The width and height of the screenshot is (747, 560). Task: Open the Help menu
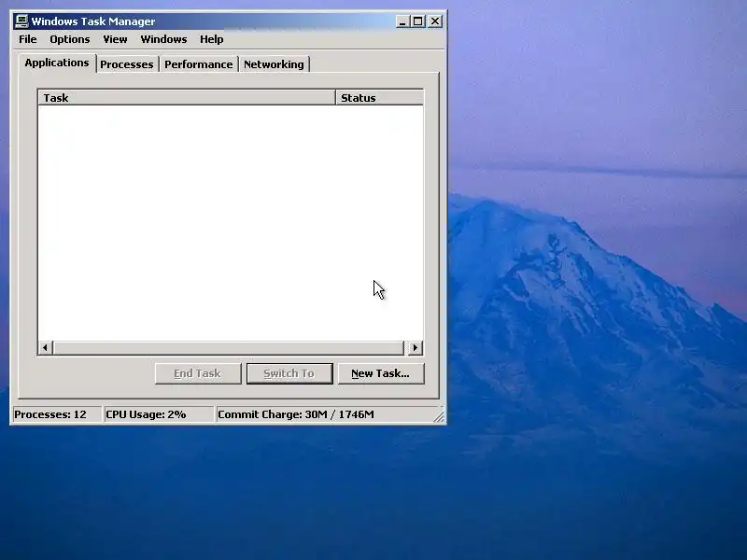click(212, 39)
